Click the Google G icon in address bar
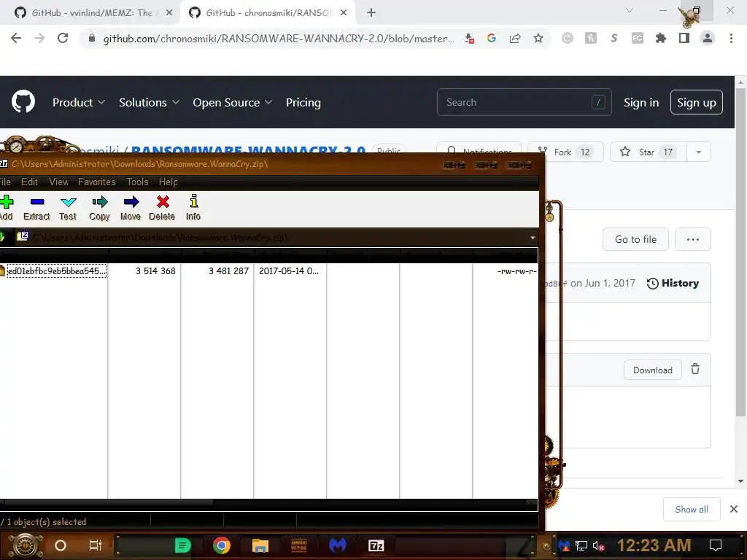The width and height of the screenshot is (747, 560). pyautogui.click(x=491, y=38)
